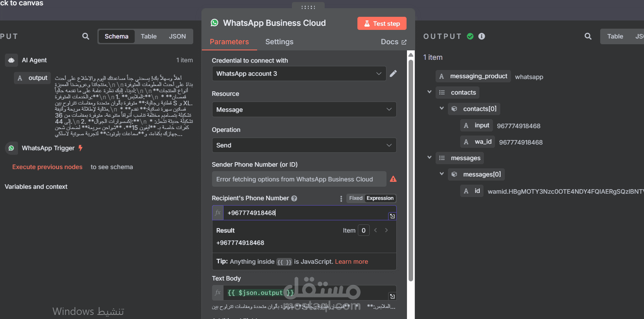Click the wa_id output field

tap(477, 142)
